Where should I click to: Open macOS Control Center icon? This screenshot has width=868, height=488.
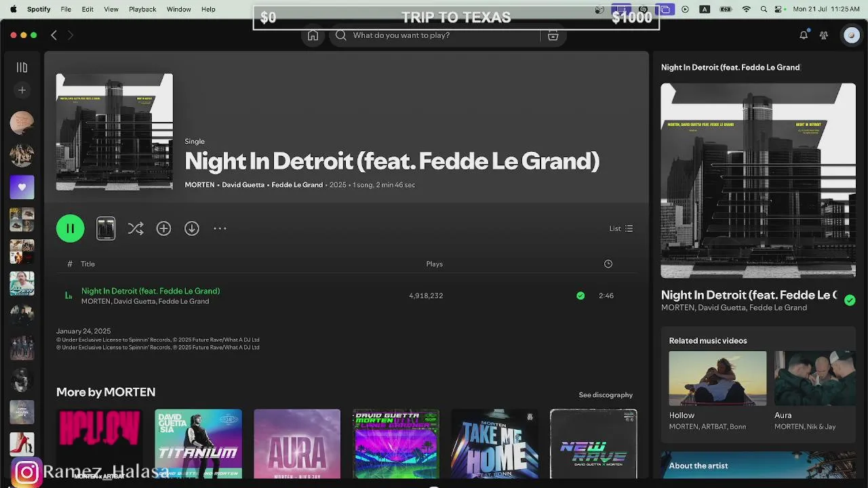780,9
